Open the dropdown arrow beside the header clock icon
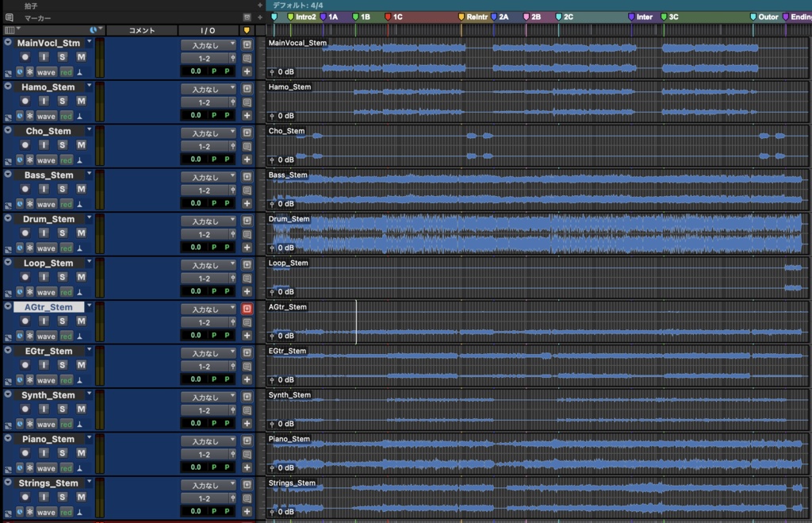Image resolution: width=812 pixels, height=523 pixels. click(x=100, y=29)
